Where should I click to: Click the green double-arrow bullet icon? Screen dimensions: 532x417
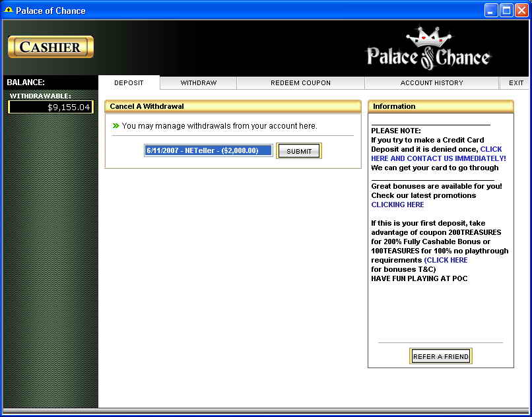pos(116,125)
